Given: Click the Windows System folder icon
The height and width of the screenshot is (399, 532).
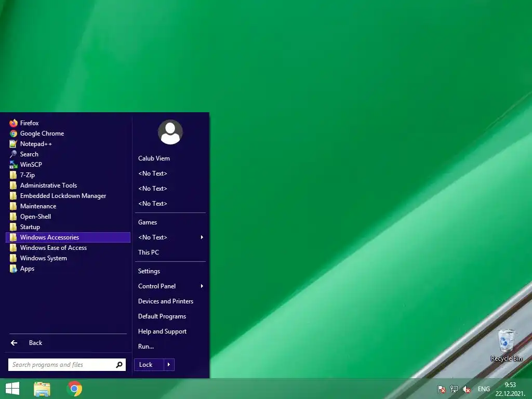Looking at the screenshot, I should (13, 258).
